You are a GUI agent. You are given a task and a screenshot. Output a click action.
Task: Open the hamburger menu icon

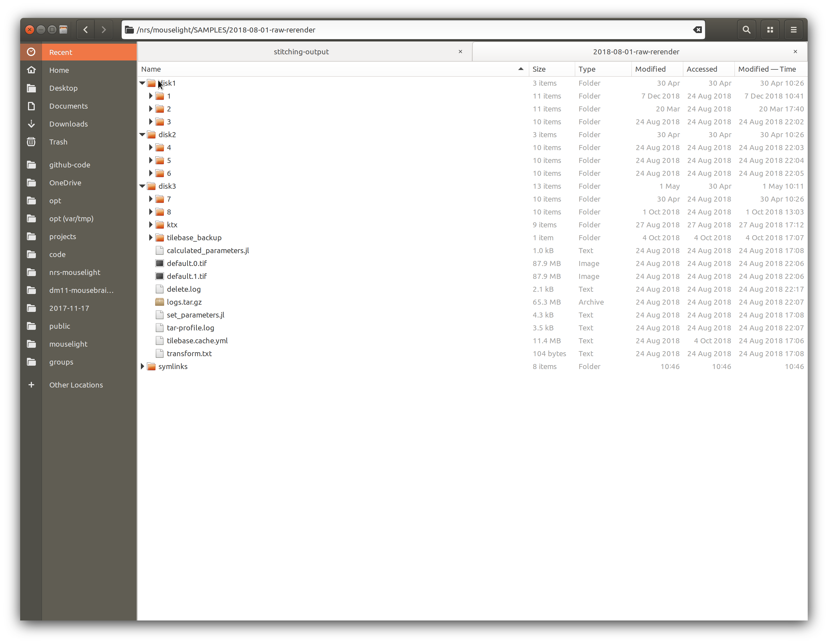(x=793, y=30)
